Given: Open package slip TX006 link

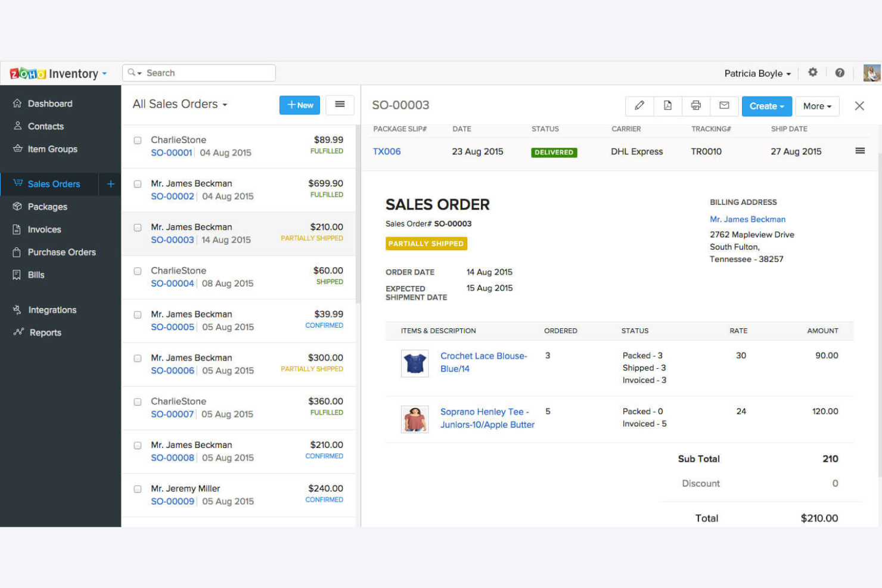Looking at the screenshot, I should [x=387, y=151].
